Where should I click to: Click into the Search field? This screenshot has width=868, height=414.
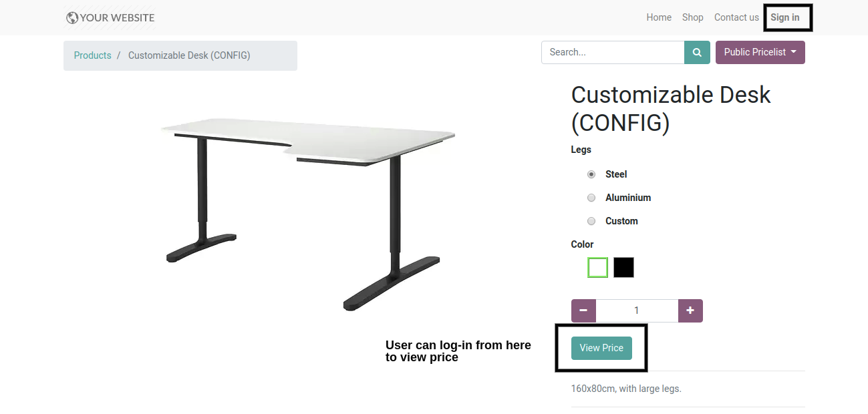pos(612,53)
